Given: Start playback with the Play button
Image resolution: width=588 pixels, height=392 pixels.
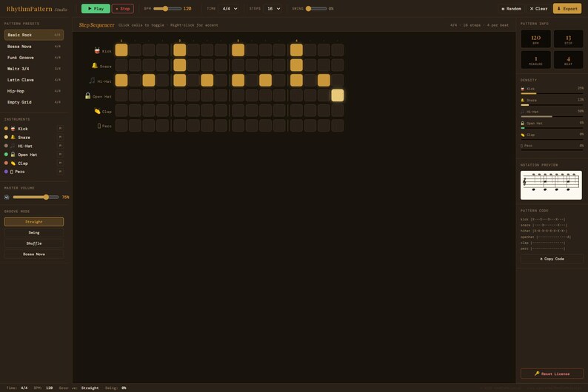Looking at the screenshot, I should (96, 9).
